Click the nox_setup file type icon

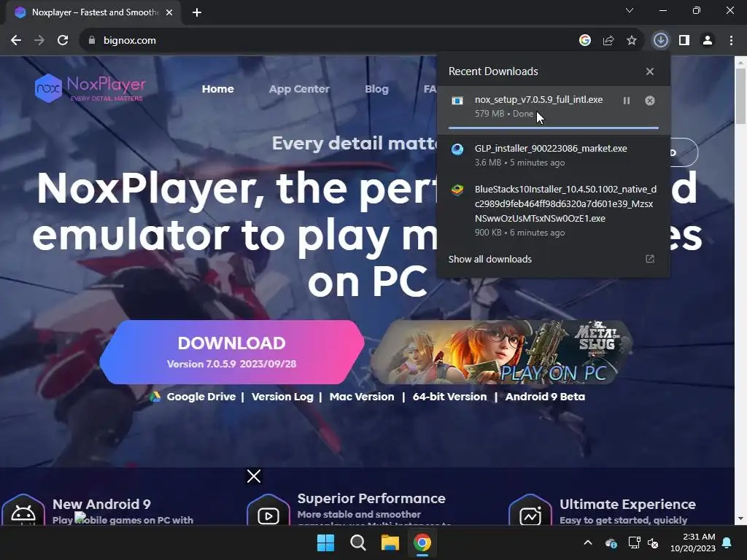point(457,101)
